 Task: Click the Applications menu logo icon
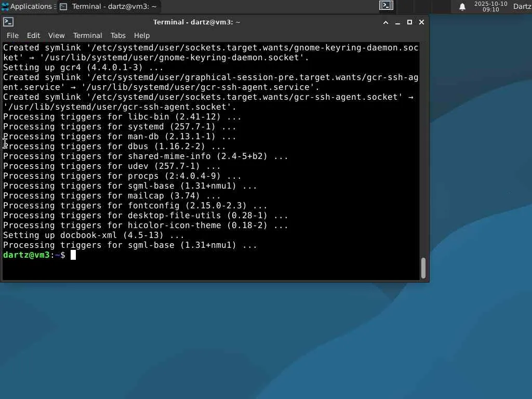[x=5, y=6]
